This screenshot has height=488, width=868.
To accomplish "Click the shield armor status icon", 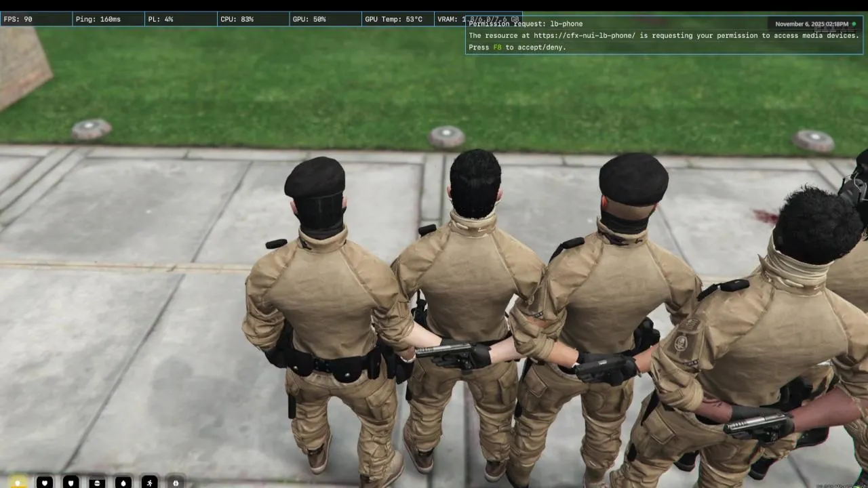I will [71, 483].
